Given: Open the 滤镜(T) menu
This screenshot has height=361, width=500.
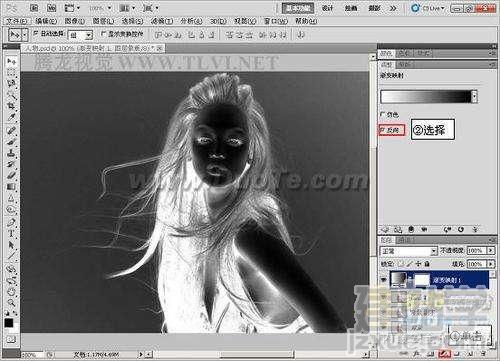Looking at the screenshot, I should click(162, 21).
